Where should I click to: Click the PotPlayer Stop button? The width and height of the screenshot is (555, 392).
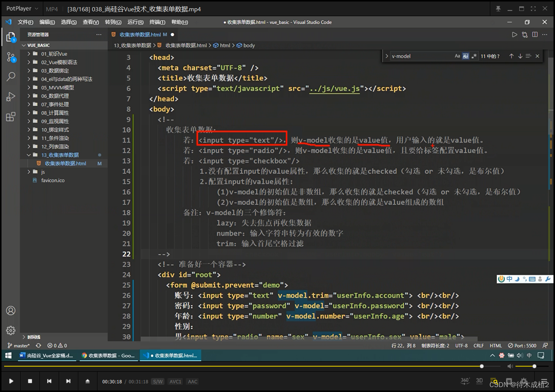point(30,381)
